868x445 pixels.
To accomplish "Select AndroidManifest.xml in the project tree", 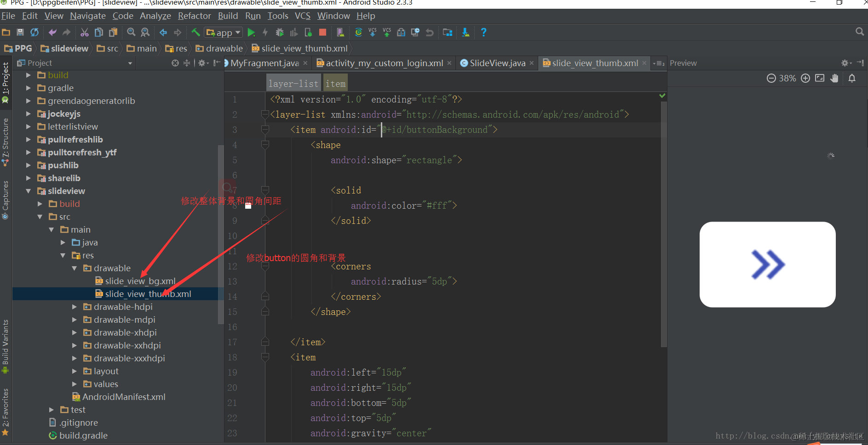I will pyautogui.click(x=124, y=397).
